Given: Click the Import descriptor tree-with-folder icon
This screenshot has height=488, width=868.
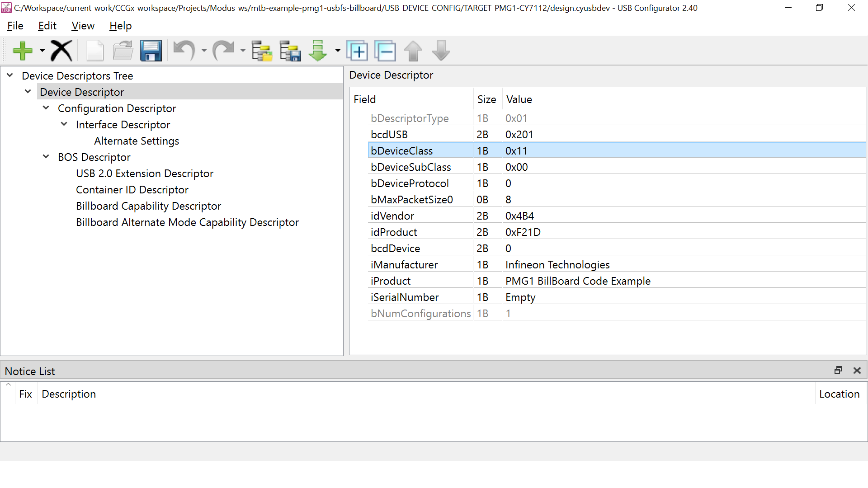Looking at the screenshot, I should 262,51.
